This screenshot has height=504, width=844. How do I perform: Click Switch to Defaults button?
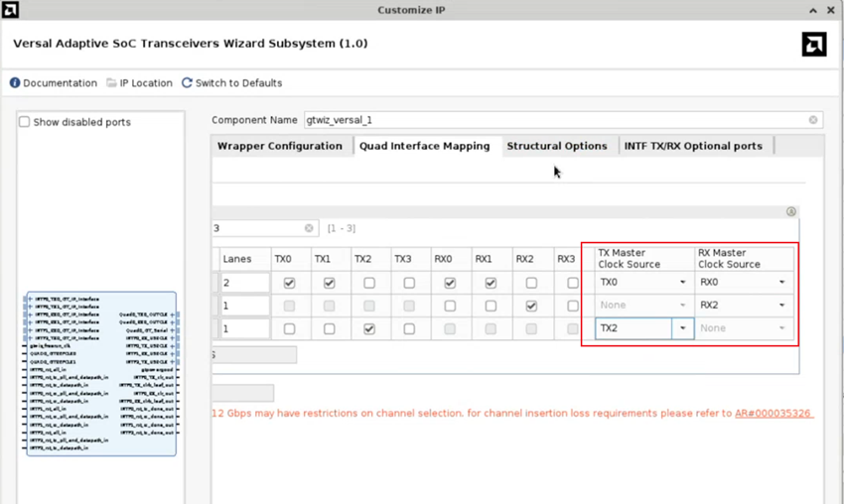(x=232, y=82)
